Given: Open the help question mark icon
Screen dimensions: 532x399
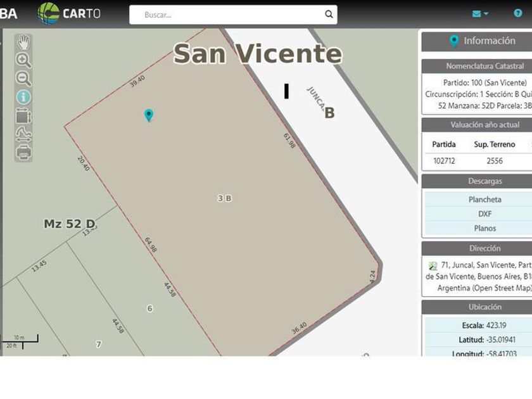Looking at the screenshot, I should (517, 13).
